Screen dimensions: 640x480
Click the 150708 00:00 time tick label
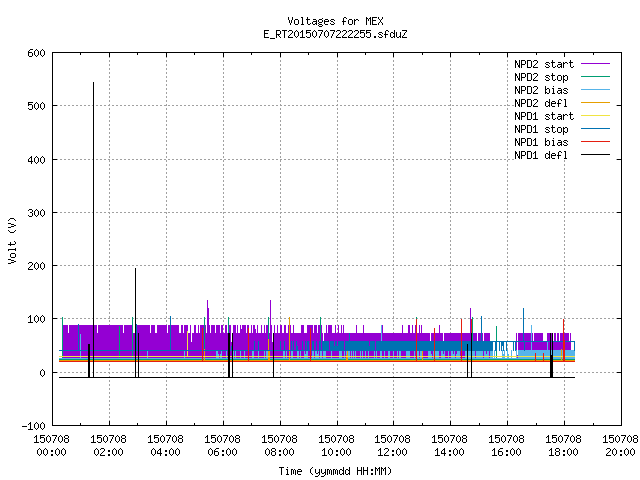point(51,446)
